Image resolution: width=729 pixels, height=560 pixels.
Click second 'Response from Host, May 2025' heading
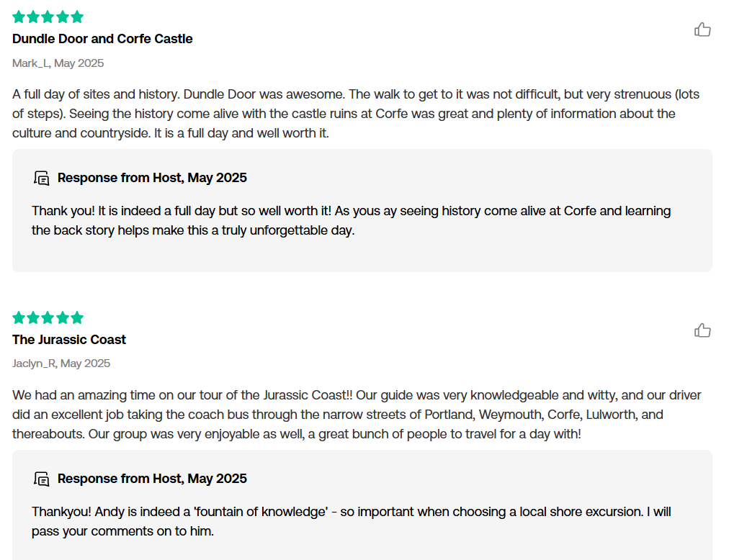pyautogui.click(x=152, y=478)
